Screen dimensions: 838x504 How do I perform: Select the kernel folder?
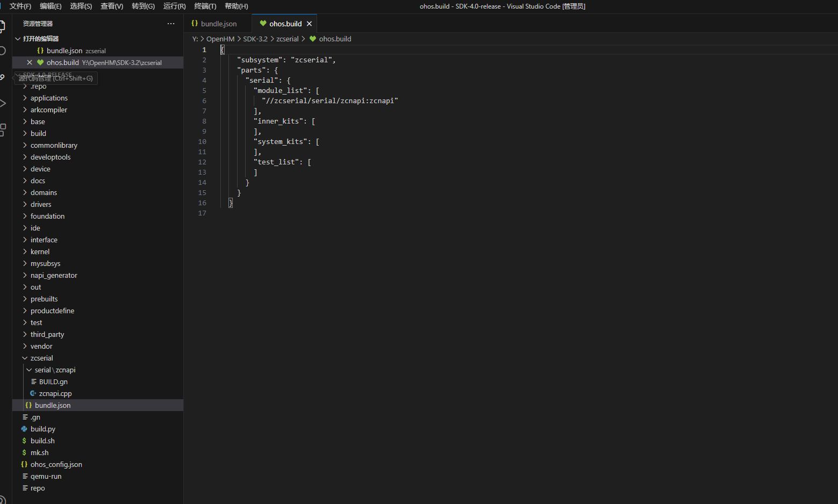(40, 251)
